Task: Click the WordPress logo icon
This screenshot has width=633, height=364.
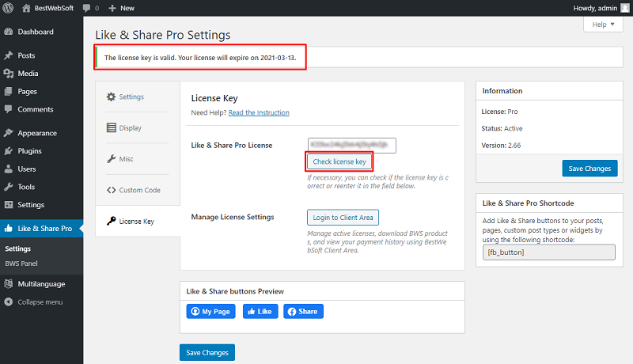Action: (8, 8)
